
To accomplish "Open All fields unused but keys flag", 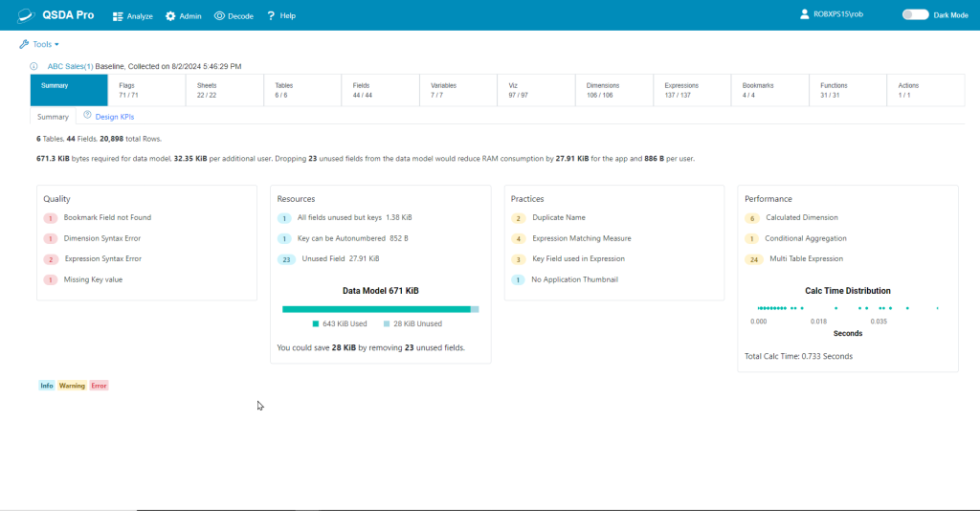I will pos(354,217).
